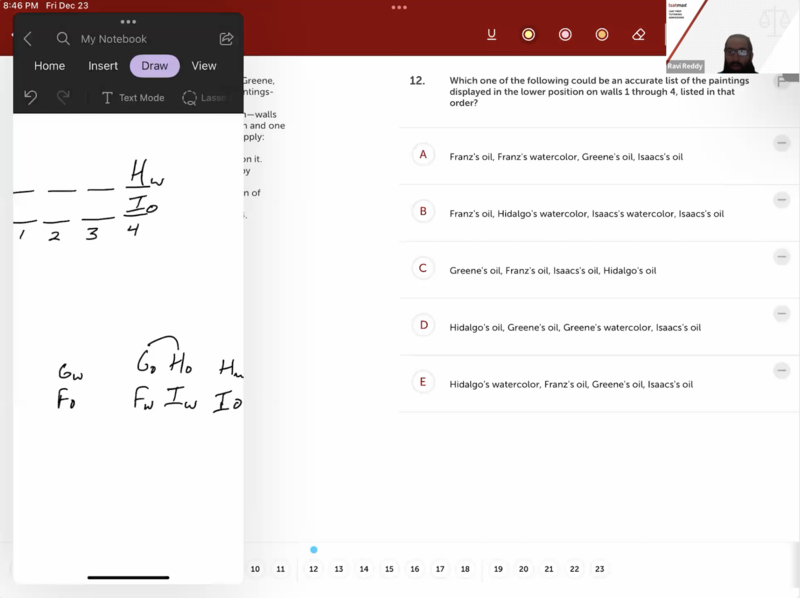Tap the share icon in the notebook
This screenshot has height=598, width=800.
[226, 39]
